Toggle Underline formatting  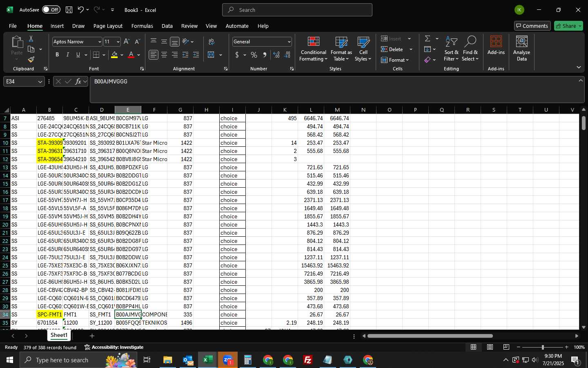78,55
